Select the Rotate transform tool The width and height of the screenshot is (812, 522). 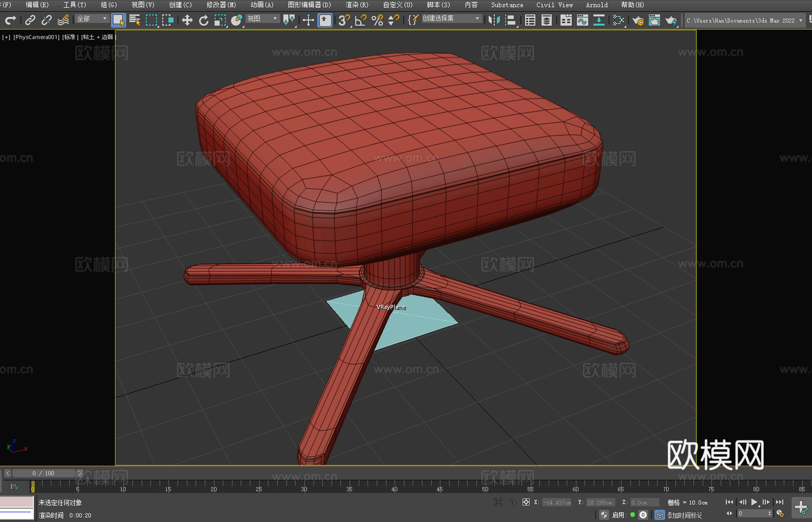[204, 20]
